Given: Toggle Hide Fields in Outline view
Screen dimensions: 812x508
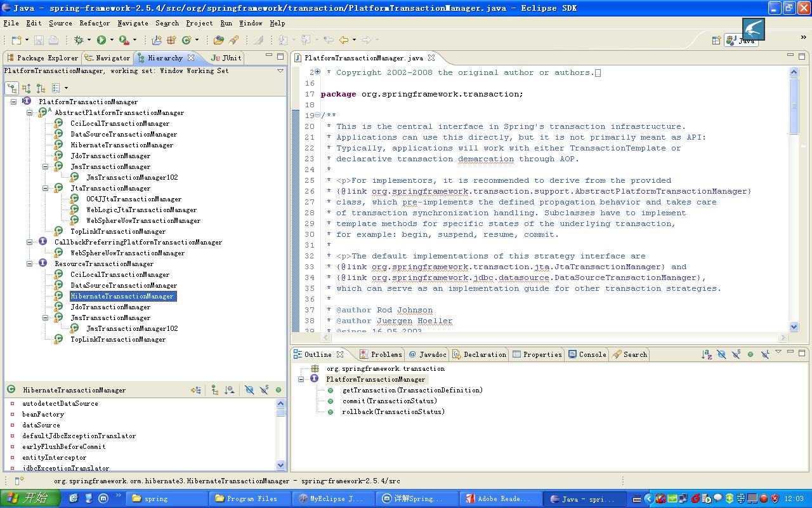Looking at the screenshot, I should (721, 354).
